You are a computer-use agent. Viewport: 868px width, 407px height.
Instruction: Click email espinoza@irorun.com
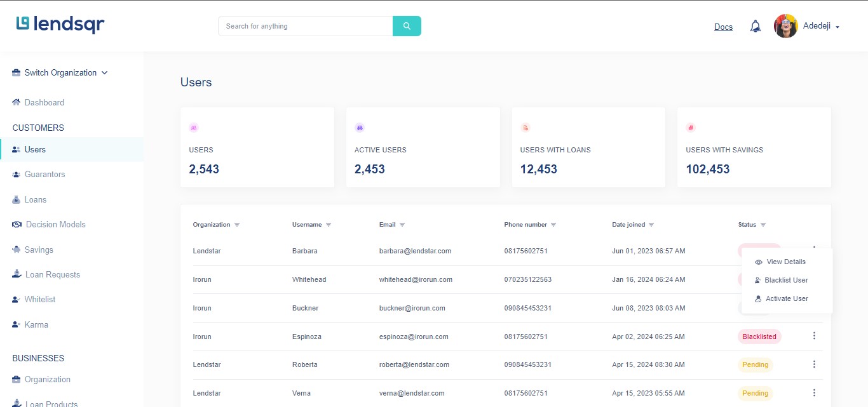414,337
